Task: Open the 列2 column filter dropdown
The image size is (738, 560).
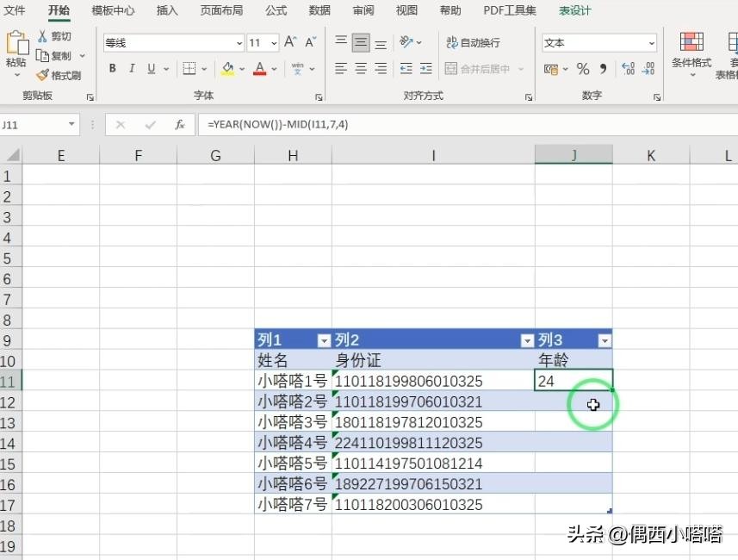Action: click(526, 339)
